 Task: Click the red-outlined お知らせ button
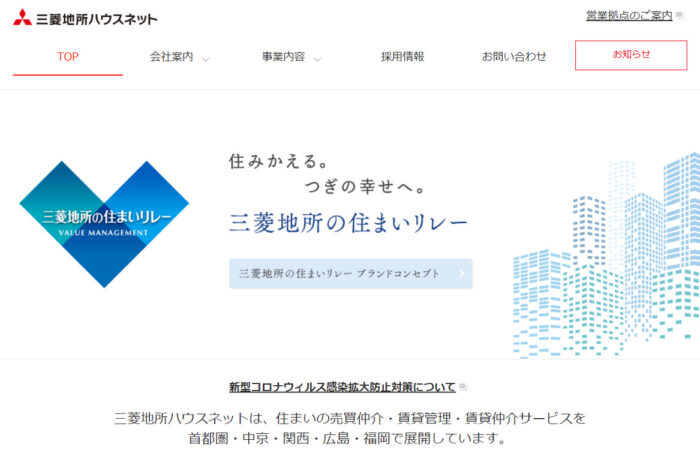631,55
